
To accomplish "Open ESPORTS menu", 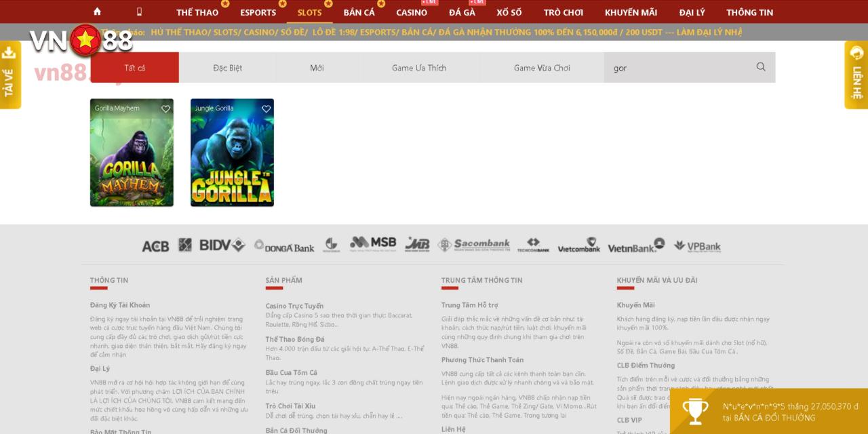I will click(x=258, y=12).
